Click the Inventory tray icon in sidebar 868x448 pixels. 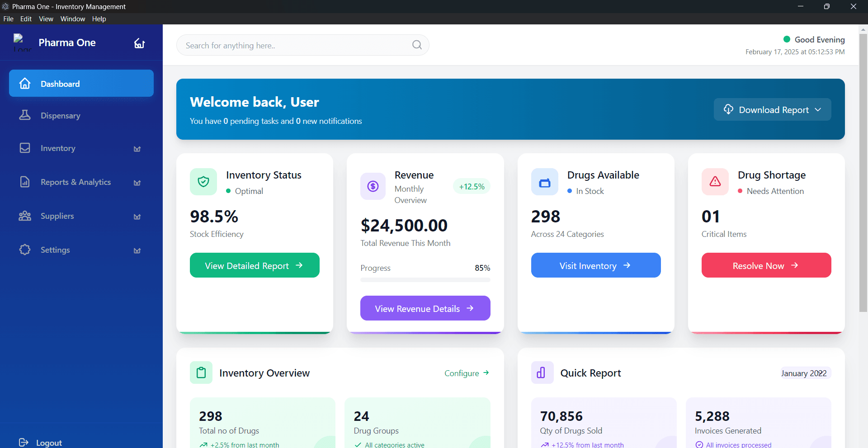point(25,148)
